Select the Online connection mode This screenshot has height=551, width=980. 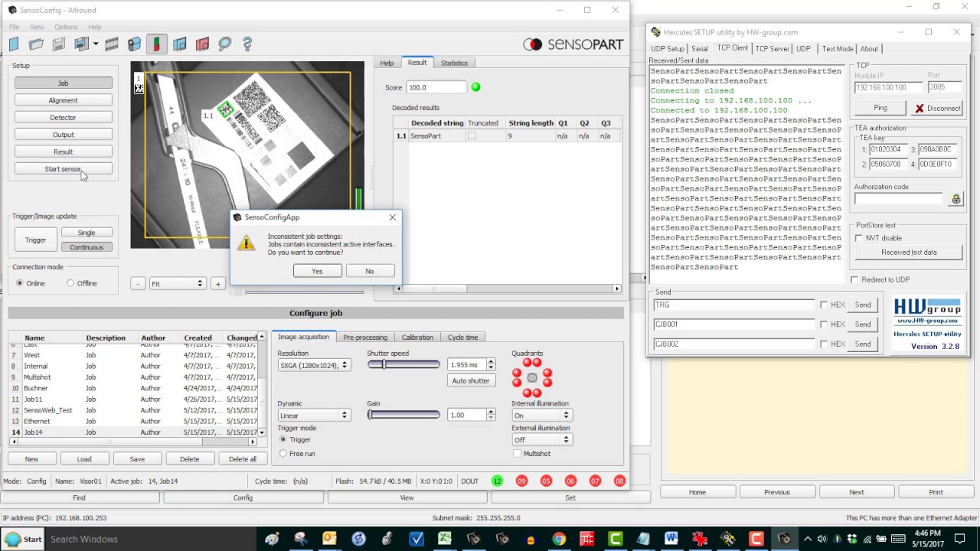pyautogui.click(x=20, y=283)
